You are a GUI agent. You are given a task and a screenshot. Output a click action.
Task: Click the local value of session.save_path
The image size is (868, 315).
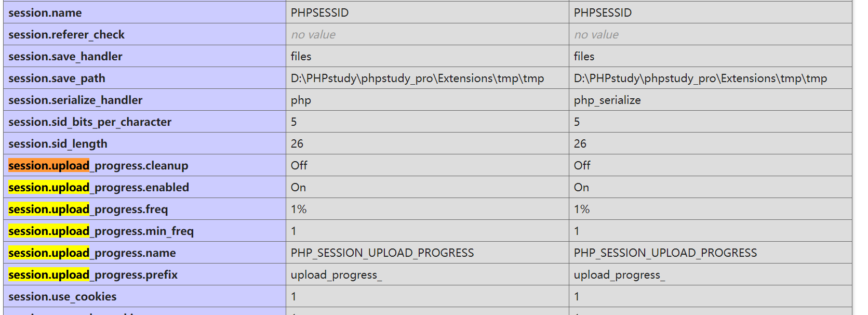coord(417,78)
